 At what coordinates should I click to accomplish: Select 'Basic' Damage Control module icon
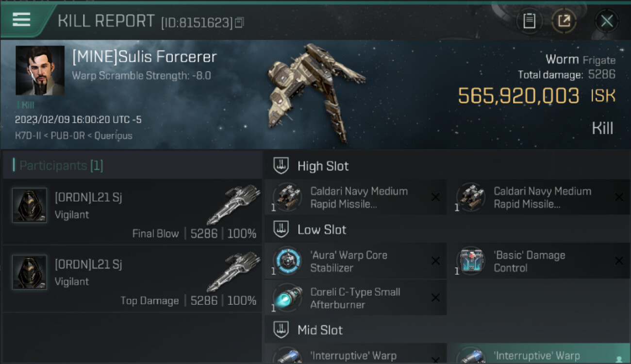point(470,261)
